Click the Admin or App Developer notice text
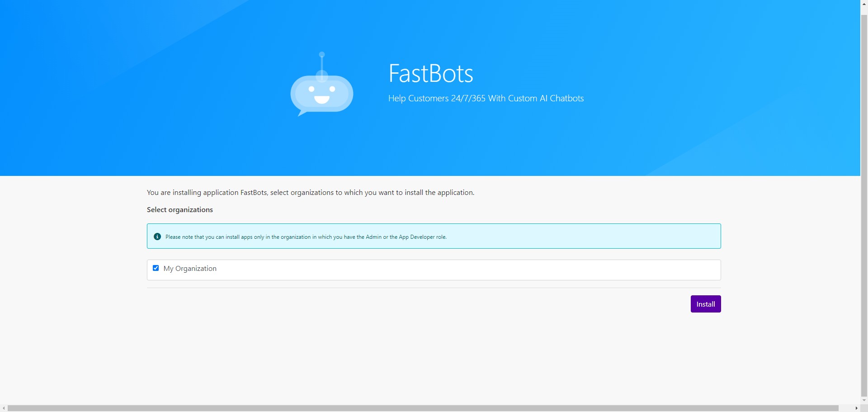Image resolution: width=868 pixels, height=412 pixels. pos(306,237)
